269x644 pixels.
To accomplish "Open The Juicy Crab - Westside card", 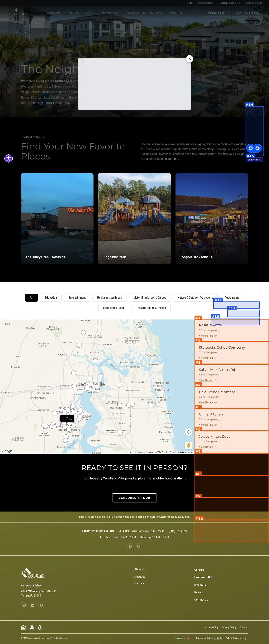I will [57, 218].
